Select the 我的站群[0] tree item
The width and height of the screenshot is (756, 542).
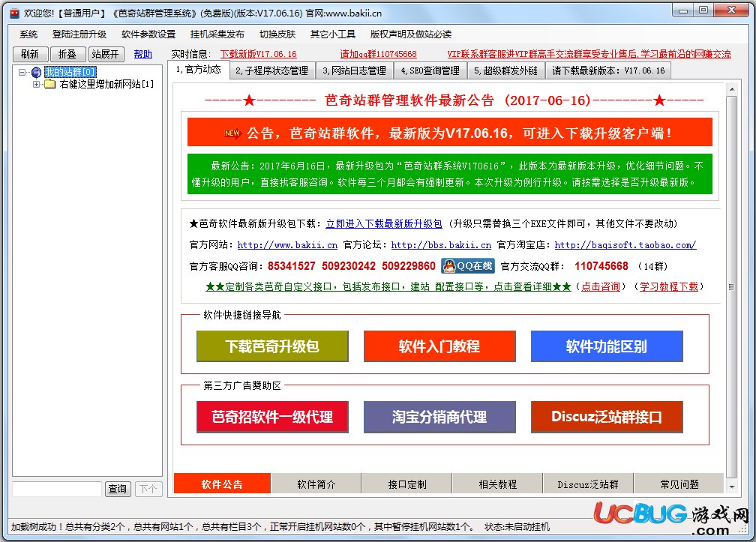[x=70, y=72]
